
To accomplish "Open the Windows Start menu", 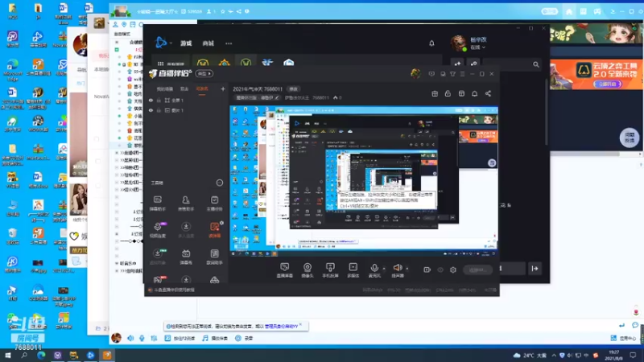I will (x=8, y=356).
